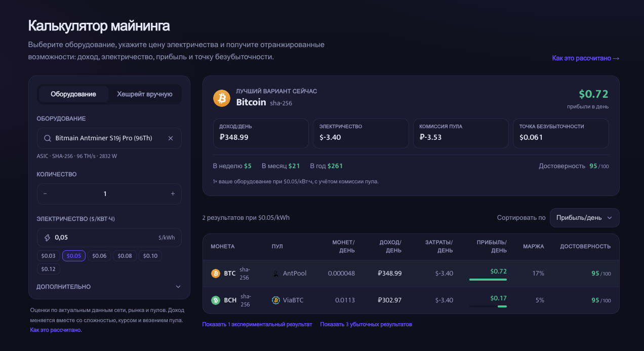Click the search magnifier icon in equipment field
Screen dimensions: 644x351
[48, 138]
